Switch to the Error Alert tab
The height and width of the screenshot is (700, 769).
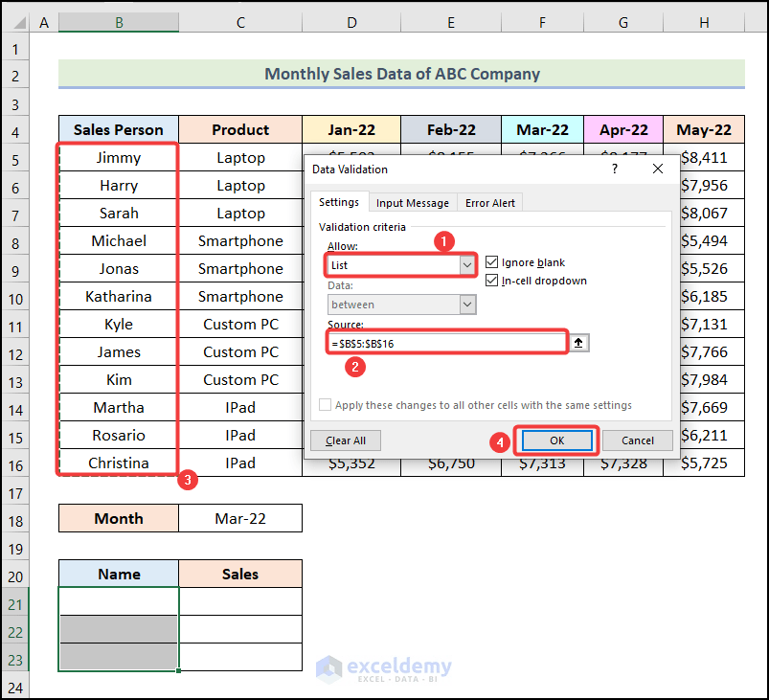tap(489, 202)
